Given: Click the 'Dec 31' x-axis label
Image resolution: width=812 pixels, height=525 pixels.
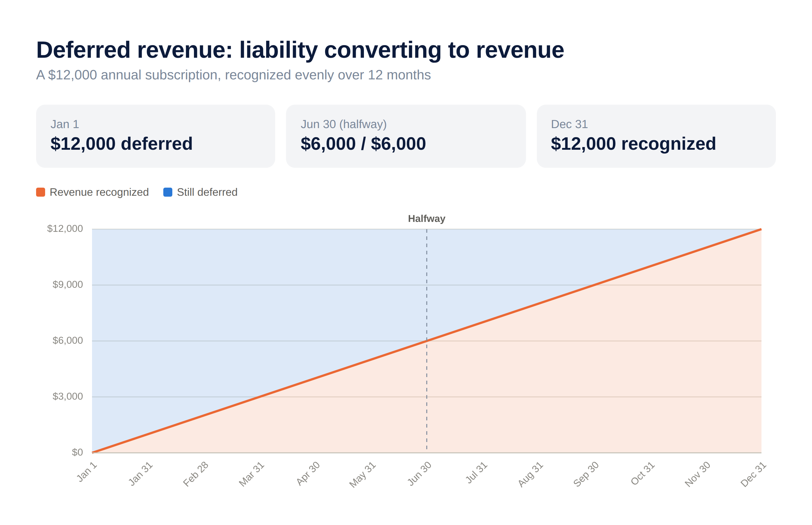Looking at the screenshot, I should 753,474.
